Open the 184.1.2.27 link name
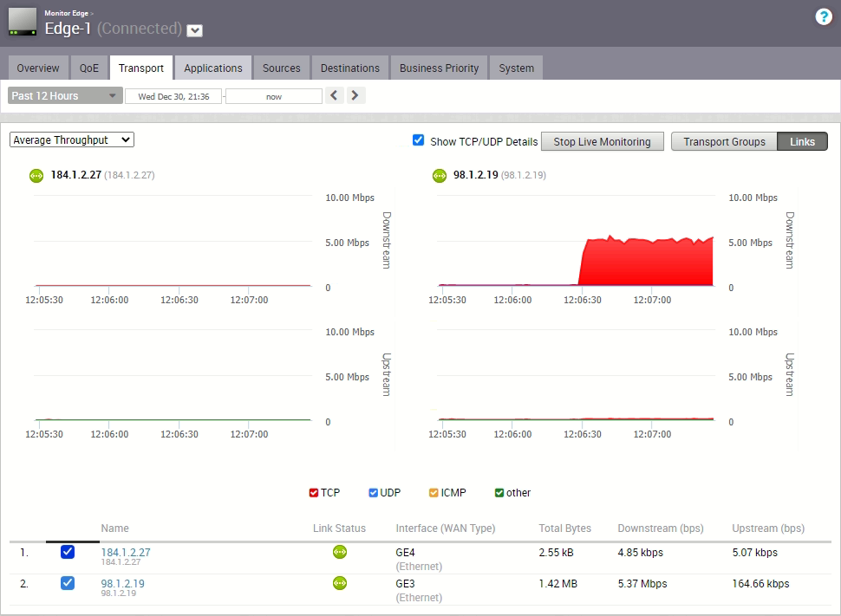 tap(126, 552)
